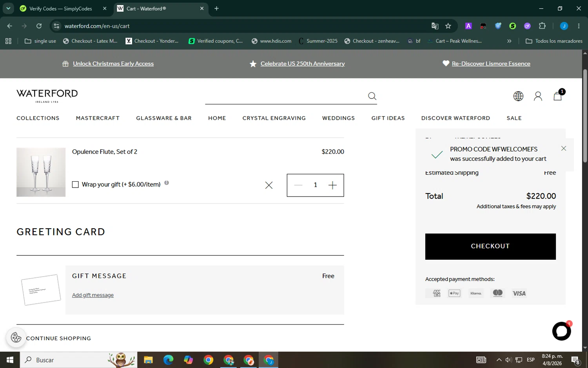The width and height of the screenshot is (588, 368).
Task: Click the browser address bar URL
Action: [x=97, y=26]
